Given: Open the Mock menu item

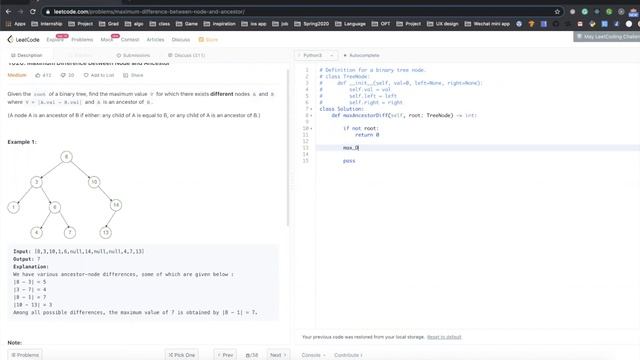Looking at the screenshot, I should click(x=107, y=40).
